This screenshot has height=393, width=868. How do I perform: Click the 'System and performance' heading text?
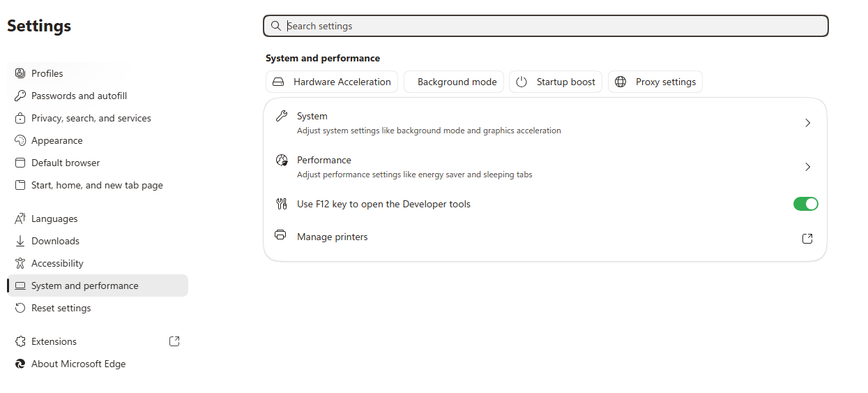tap(323, 58)
